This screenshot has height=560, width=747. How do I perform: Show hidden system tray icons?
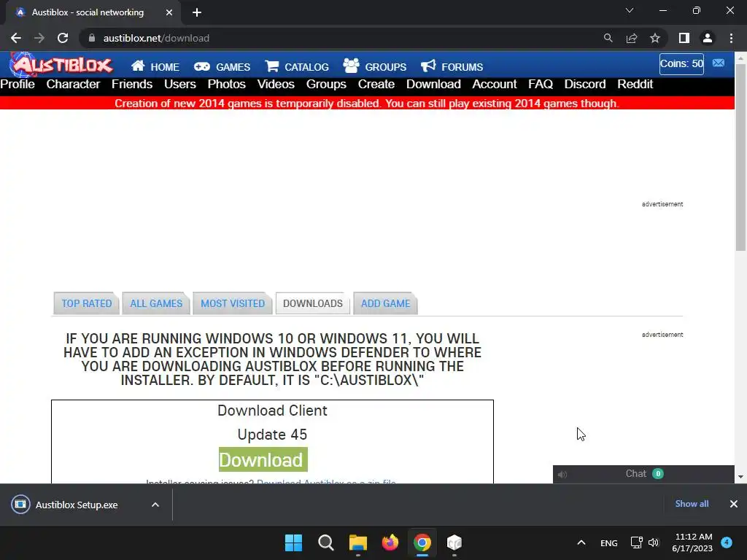pyautogui.click(x=581, y=542)
